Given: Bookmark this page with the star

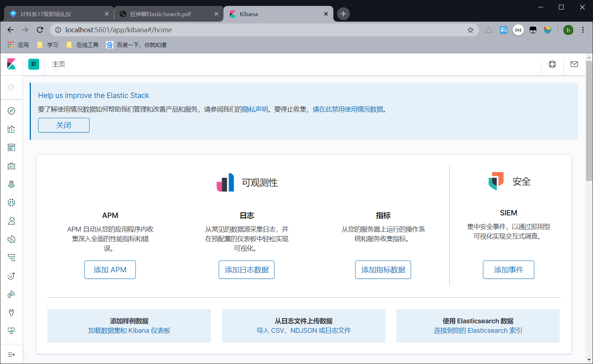Looking at the screenshot, I should click(x=470, y=30).
